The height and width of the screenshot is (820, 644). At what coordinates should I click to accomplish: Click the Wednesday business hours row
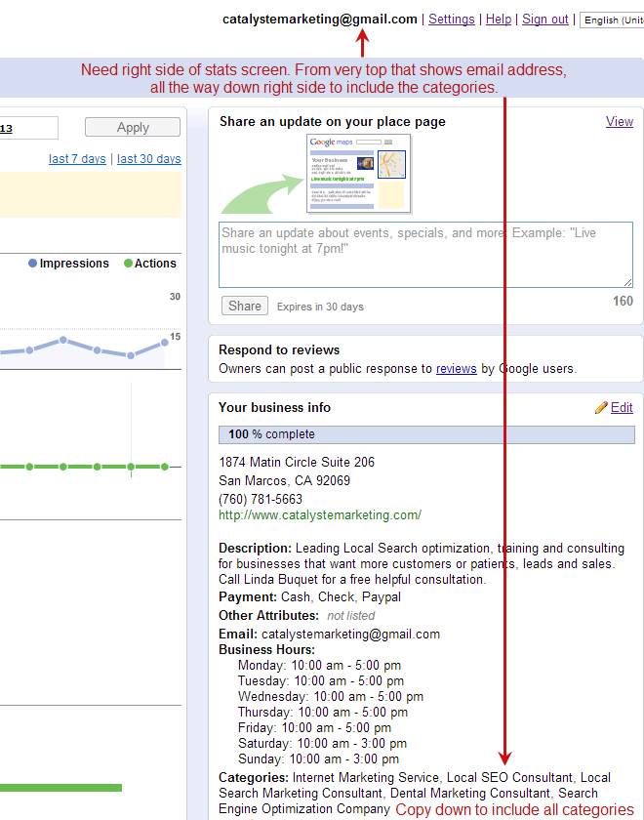331,697
